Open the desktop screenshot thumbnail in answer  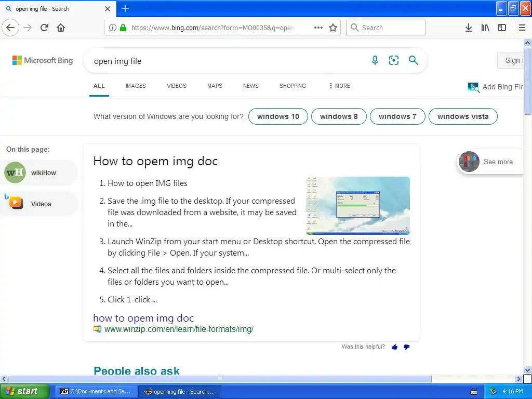358,206
